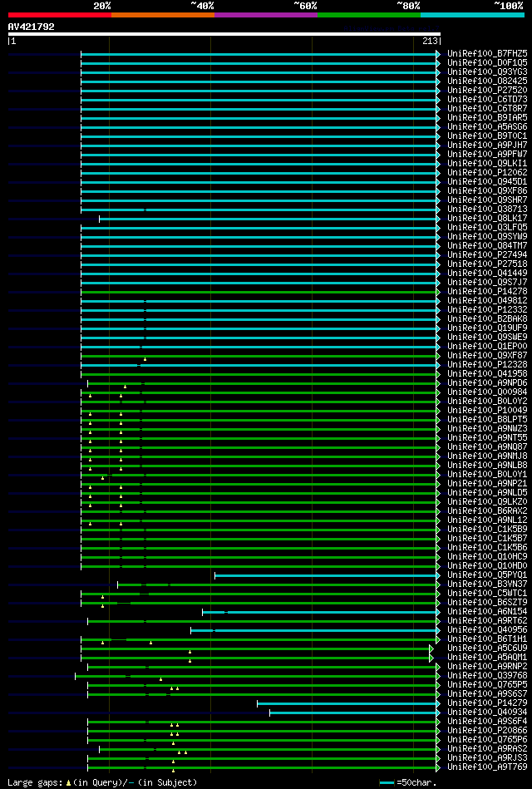The image size is (532, 789).
Task: Choose the UniRef100_Q41449 hit label
Action: click(x=487, y=273)
